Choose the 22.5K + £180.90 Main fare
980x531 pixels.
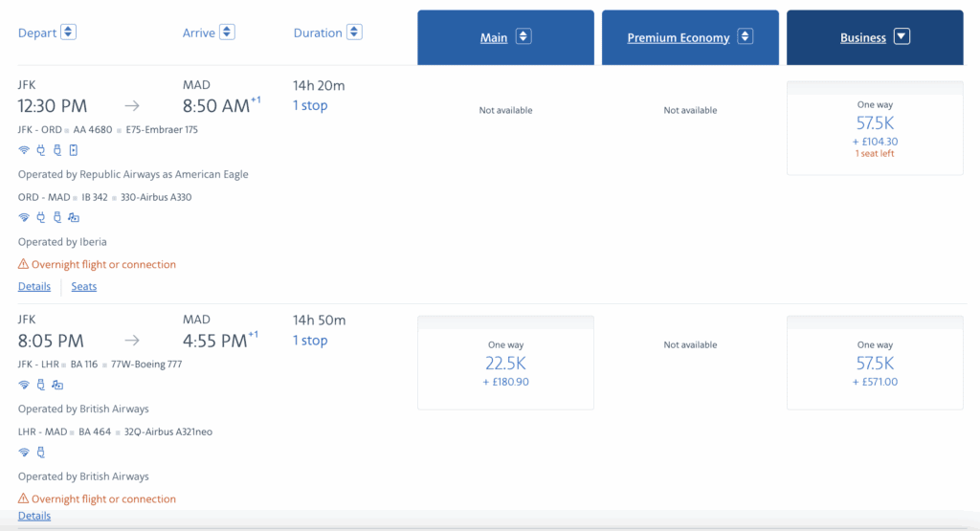click(505, 363)
